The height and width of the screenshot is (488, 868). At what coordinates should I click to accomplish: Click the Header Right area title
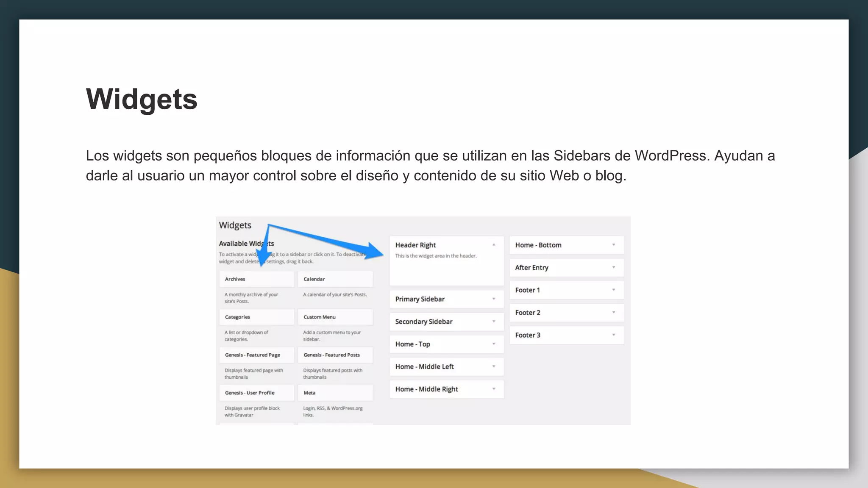[x=415, y=245]
